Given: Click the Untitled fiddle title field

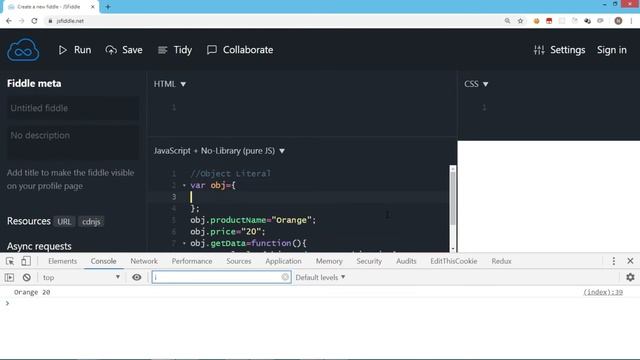Looking at the screenshot, I should click(73, 108).
